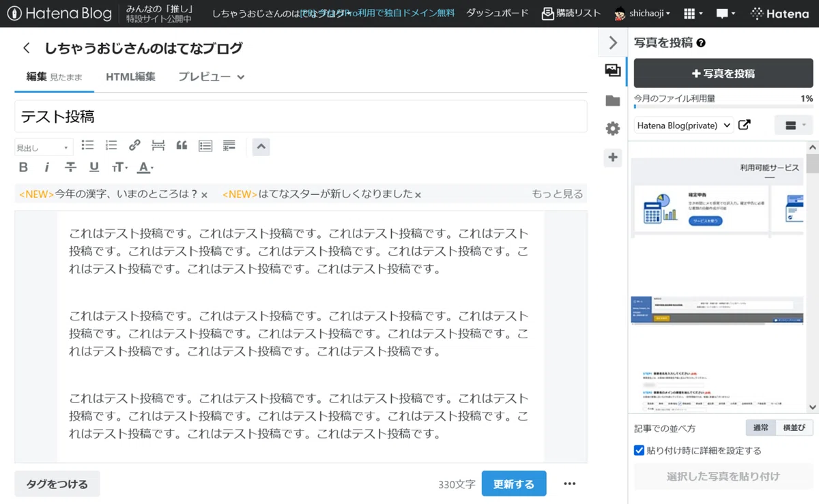
Task: Click もっと見る link
Action: pos(558,194)
